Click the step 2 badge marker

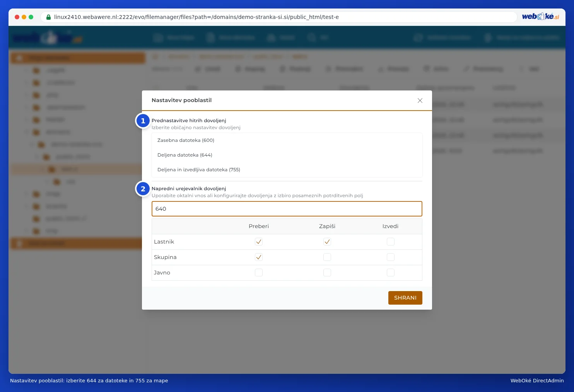click(143, 189)
